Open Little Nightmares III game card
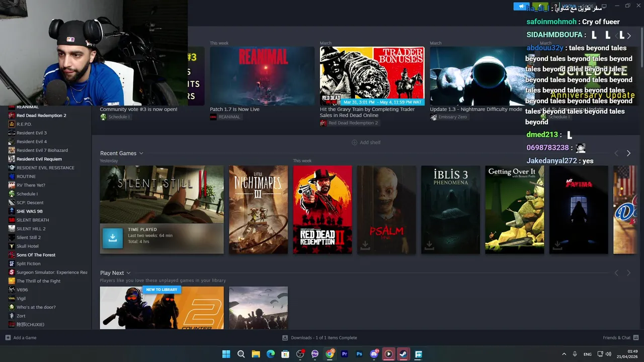The width and height of the screenshot is (644, 362). 258,210
